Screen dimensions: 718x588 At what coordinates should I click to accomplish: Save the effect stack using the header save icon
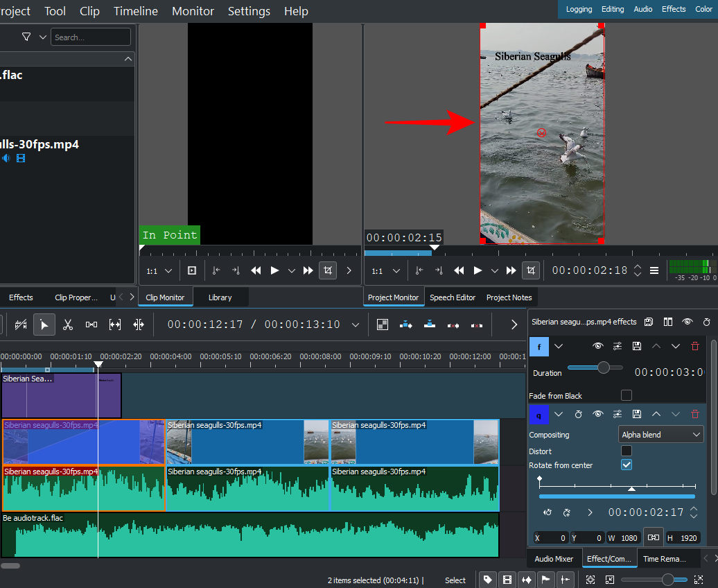(x=649, y=322)
